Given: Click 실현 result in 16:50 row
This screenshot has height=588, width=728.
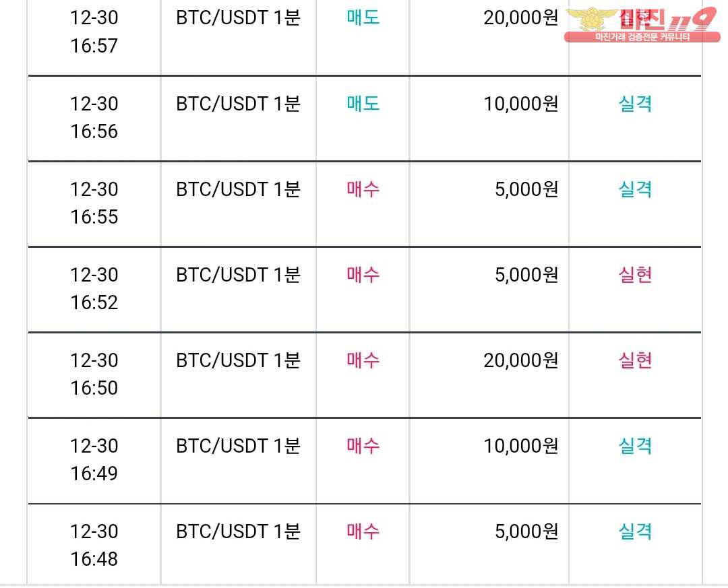Looking at the screenshot, I should (635, 360).
